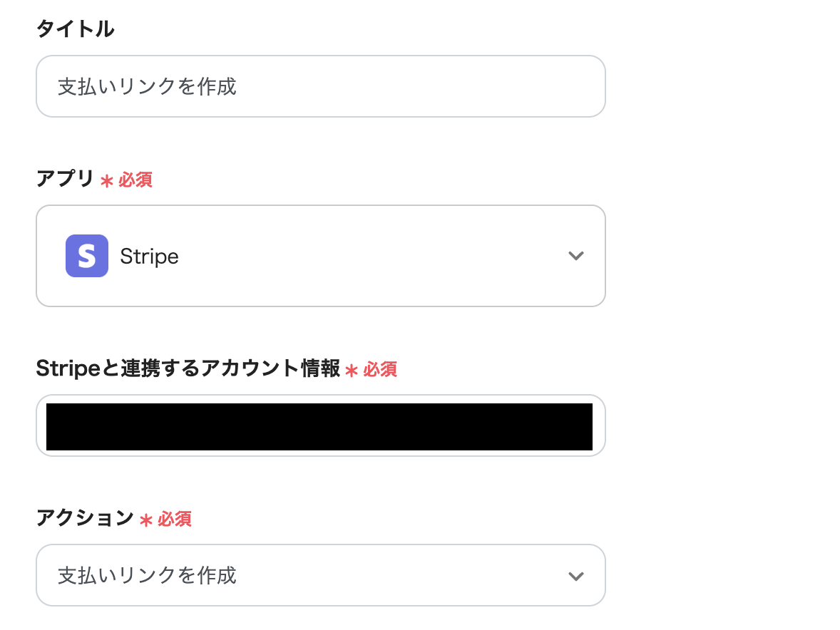Click the 支払いリンクを作成 text in the title field
The height and width of the screenshot is (630, 840).
coord(147,87)
